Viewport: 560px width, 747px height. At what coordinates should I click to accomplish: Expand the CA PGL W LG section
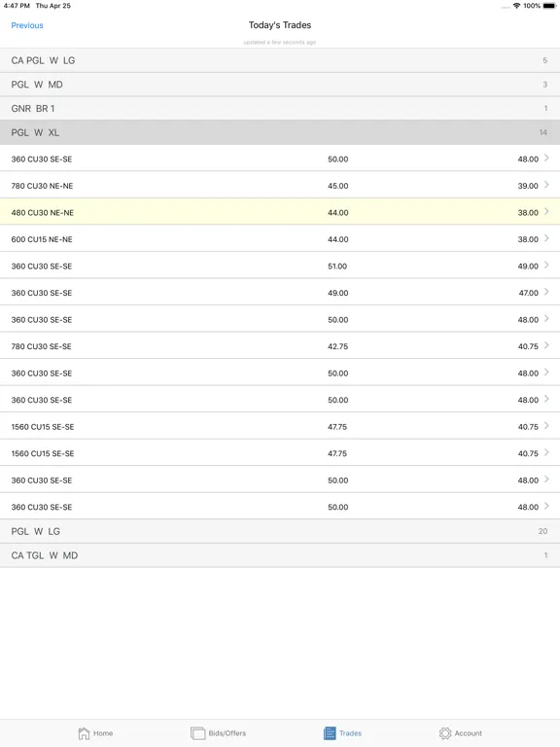coord(280,60)
